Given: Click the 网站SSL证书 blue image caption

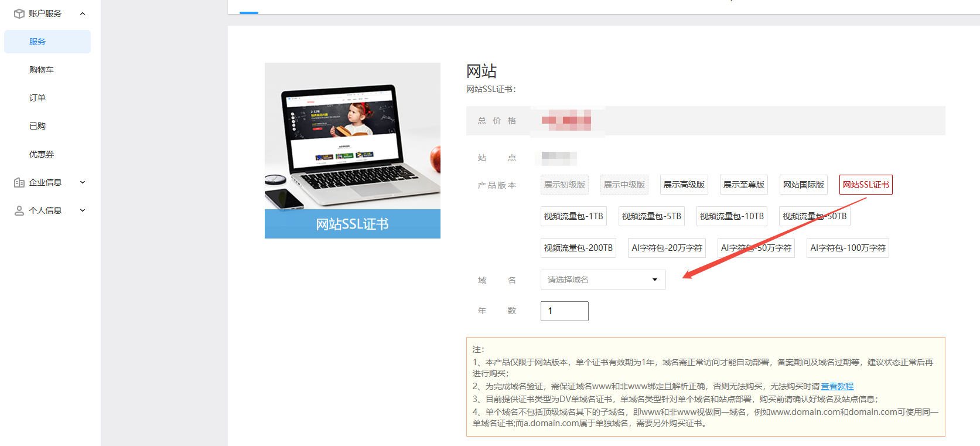Looking at the screenshot, I should (x=353, y=224).
